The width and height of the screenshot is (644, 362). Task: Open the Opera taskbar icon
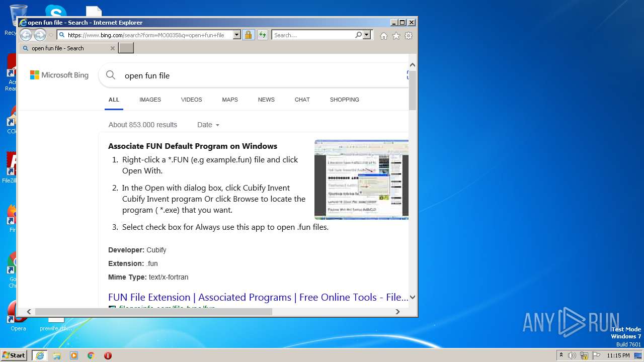click(x=108, y=355)
